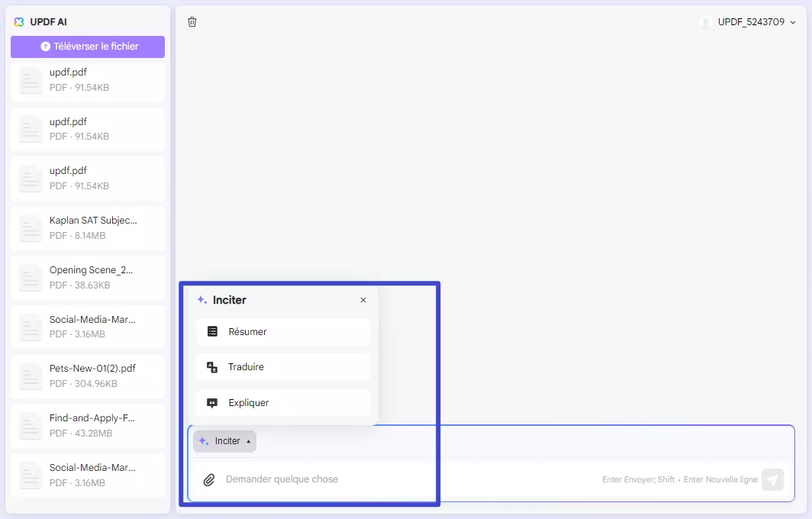Select Pets-New-01(2).pdf in the file list
The height and width of the screenshot is (519, 812).
click(x=87, y=375)
